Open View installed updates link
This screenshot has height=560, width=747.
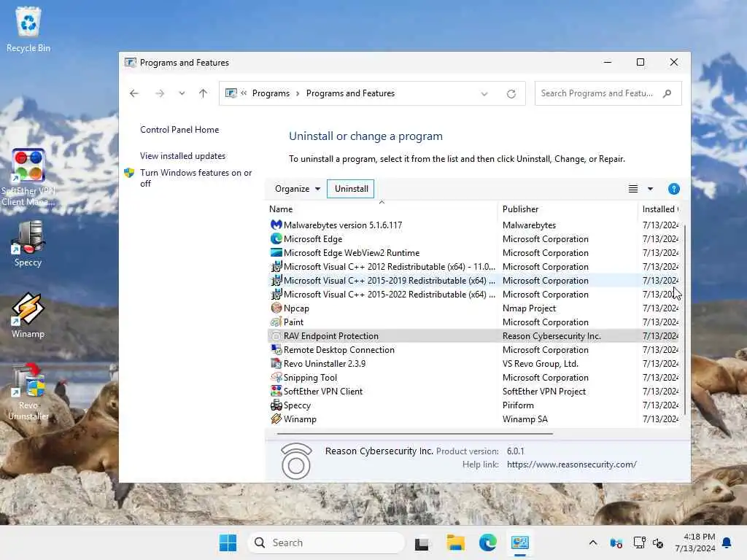point(182,156)
